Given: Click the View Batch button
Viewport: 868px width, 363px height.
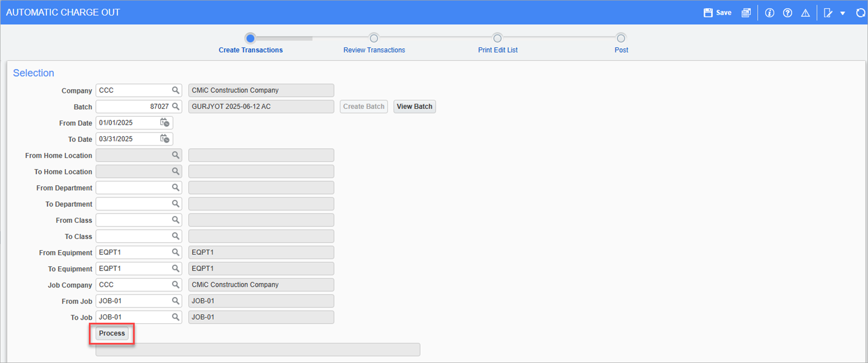Looking at the screenshot, I should pos(415,107).
